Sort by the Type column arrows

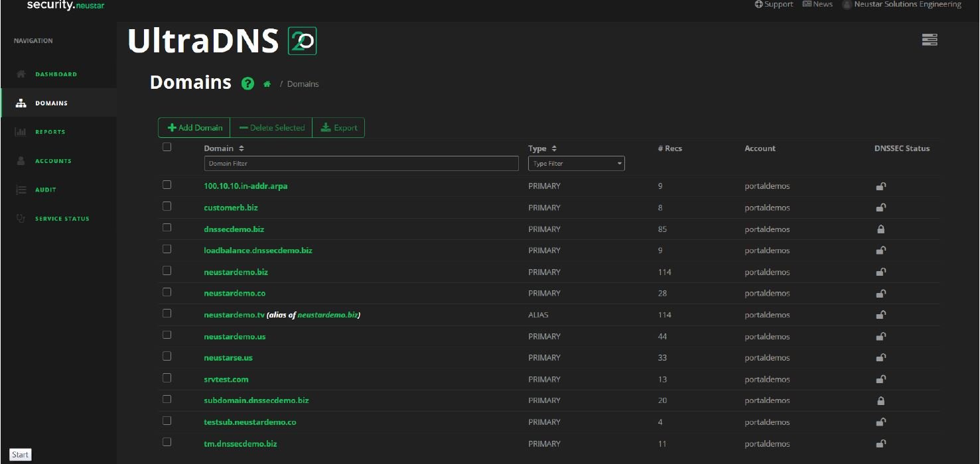coord(554,148)
